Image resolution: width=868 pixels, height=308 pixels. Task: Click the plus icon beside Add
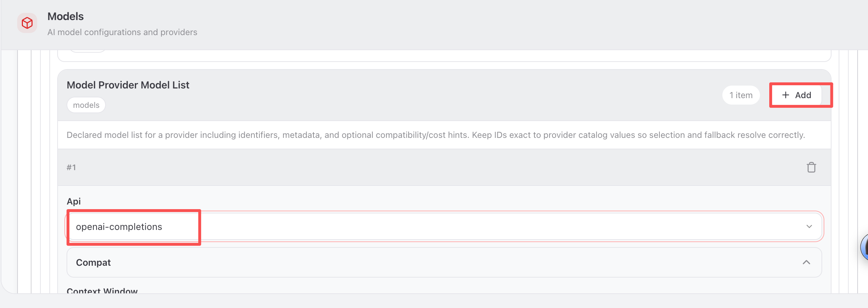(x=785, y=95)
